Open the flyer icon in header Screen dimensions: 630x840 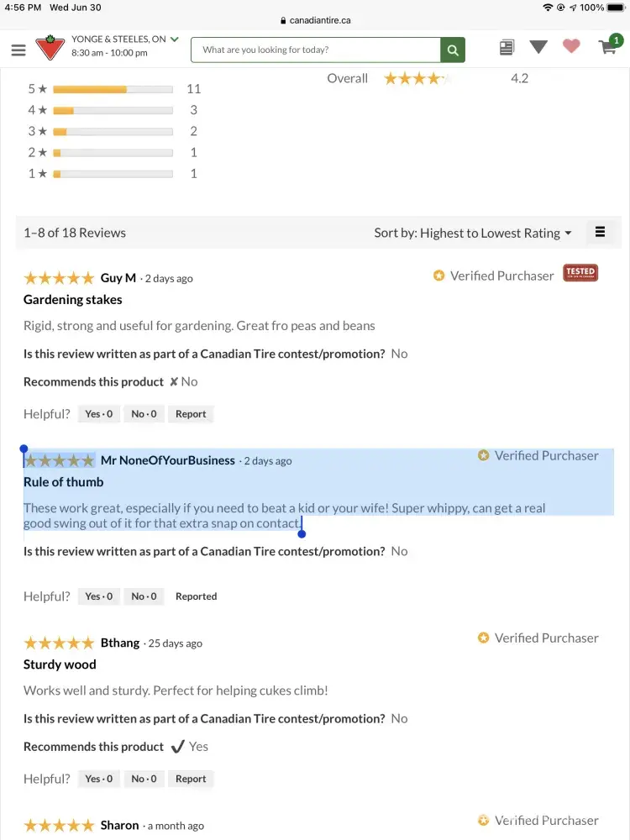pos(507,48)
